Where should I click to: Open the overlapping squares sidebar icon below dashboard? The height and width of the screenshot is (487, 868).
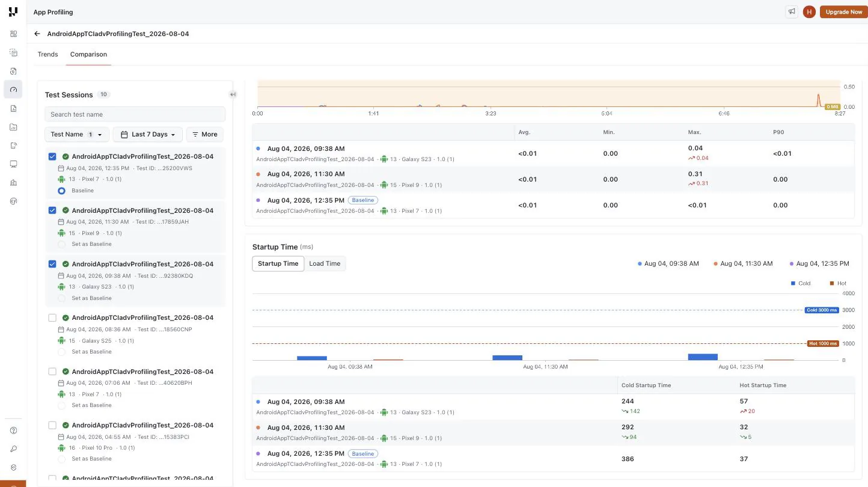point(13,53)
